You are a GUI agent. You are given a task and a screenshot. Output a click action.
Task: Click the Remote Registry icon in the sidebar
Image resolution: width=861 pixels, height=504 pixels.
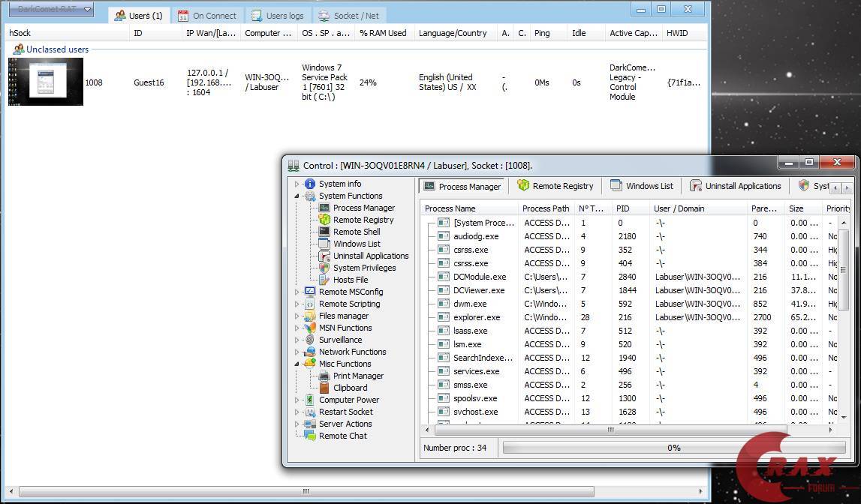(324, 220)
